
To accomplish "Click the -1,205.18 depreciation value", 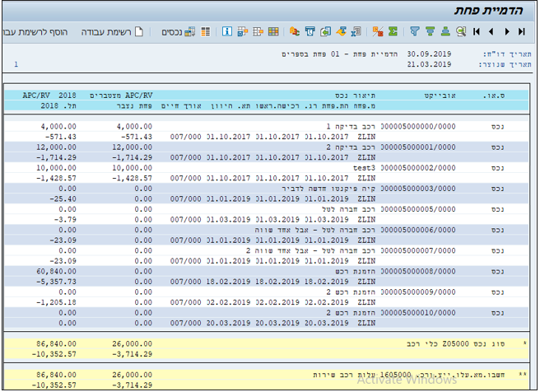I will 57,302.
